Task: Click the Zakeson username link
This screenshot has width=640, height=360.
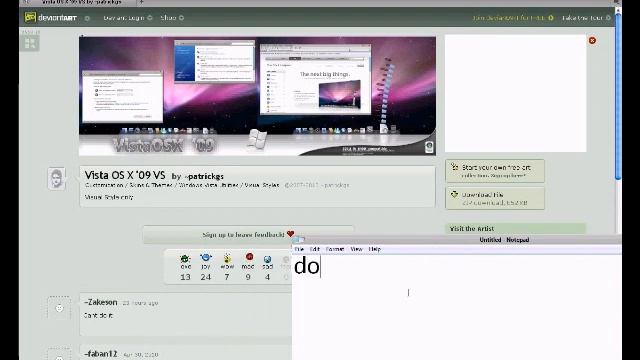Action: 100,302
